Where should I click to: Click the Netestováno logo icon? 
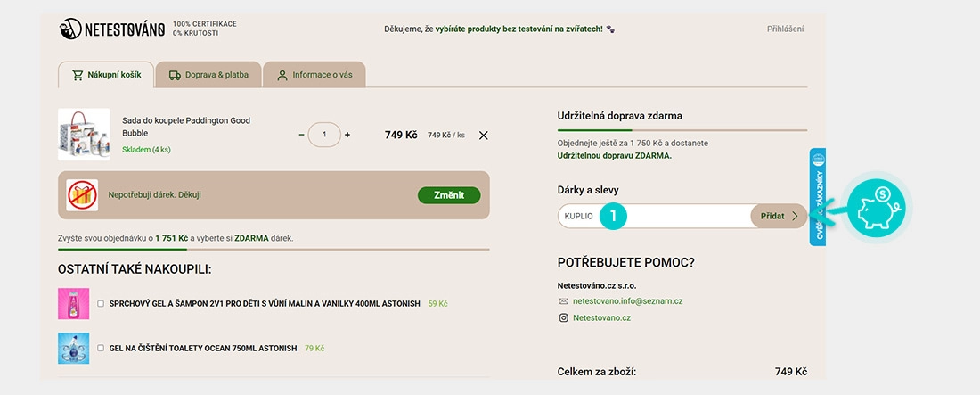[x=70, y=29]
